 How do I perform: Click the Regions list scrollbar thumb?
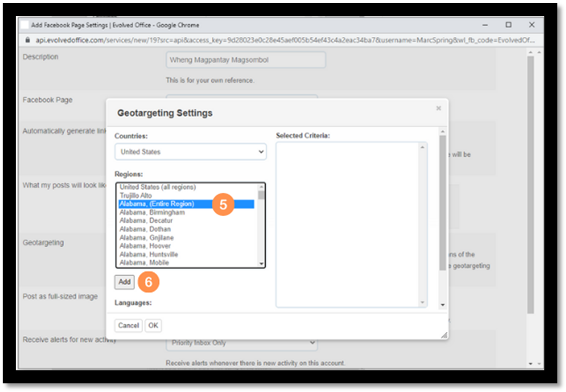click(261, 195)
